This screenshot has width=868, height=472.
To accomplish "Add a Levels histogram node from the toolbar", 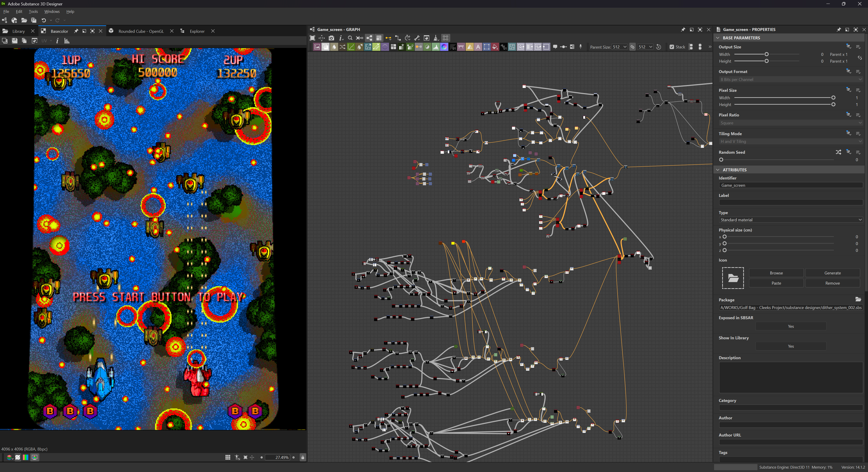I will (x=436, y=47).
